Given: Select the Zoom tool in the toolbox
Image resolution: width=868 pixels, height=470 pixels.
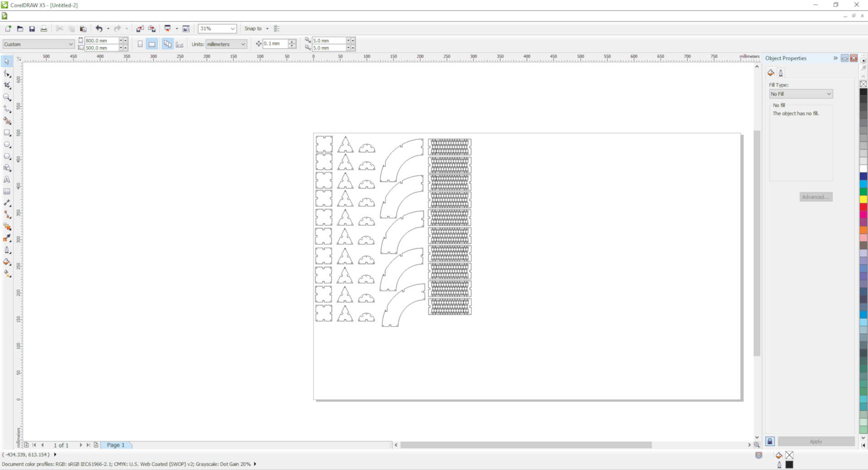Looking at the screenshot, I should tap(7, 97).
